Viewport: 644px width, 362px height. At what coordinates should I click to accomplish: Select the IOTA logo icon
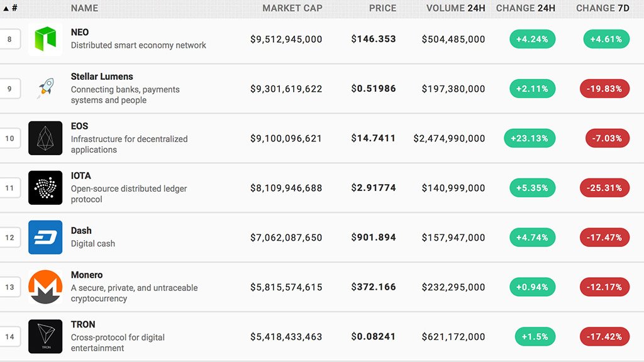click(45, 188)
